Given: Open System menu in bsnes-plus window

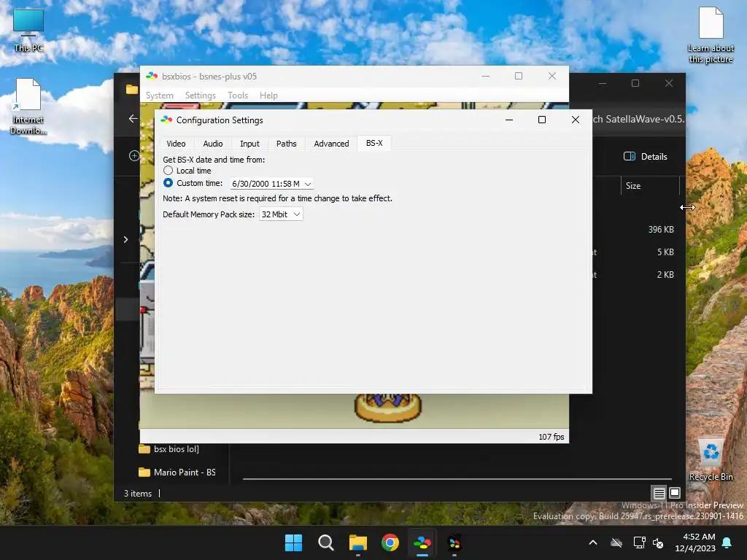Looking at the screenshot, I should pyautogui.click(x=160, y=96).
